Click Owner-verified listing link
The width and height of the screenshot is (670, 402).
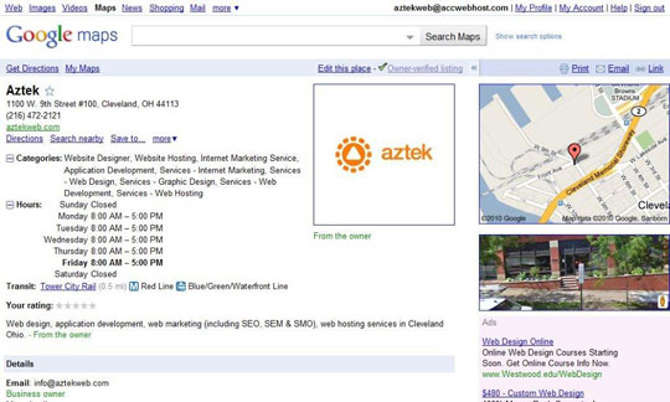[x=425, y=68]
